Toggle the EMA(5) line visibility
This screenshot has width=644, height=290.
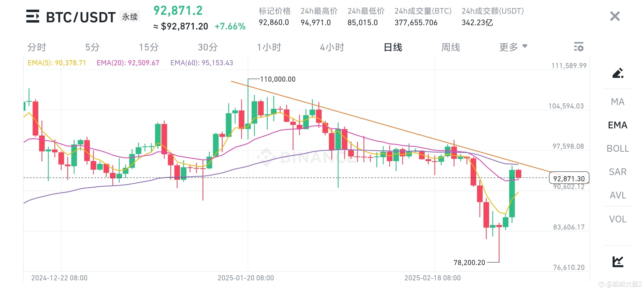(x=56, y=63)
